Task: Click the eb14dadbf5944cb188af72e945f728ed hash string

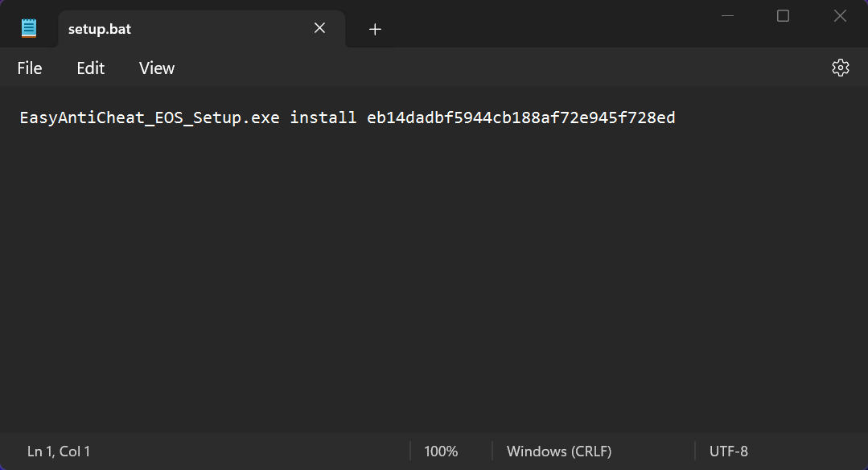Action: pyautogui.click(x=521, y=118)
